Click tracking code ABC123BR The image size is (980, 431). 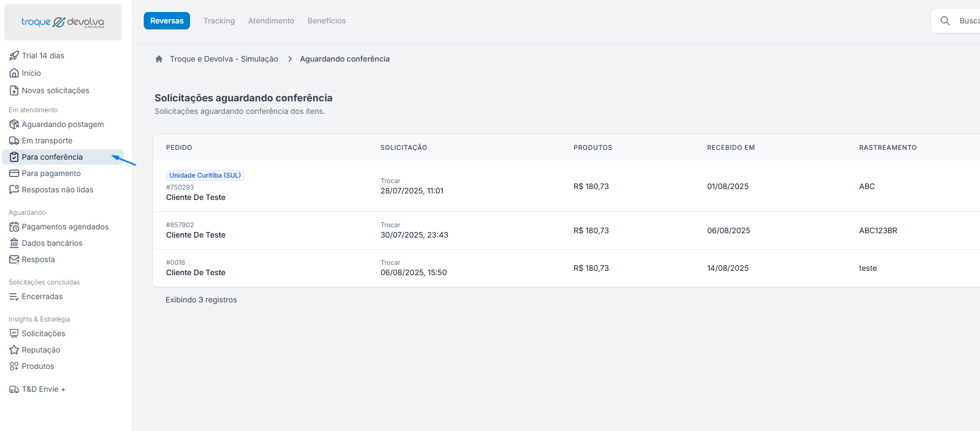click(878, 230)
